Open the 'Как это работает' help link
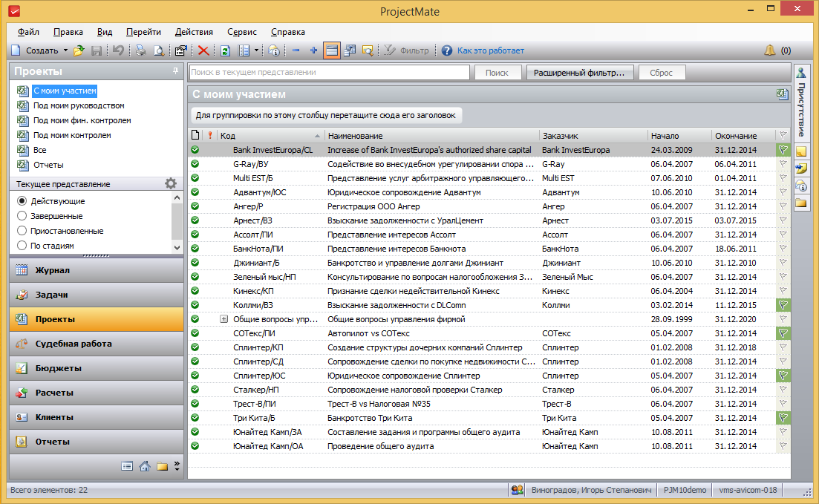The width and height of the screenshot is (819, 504). 490,50
